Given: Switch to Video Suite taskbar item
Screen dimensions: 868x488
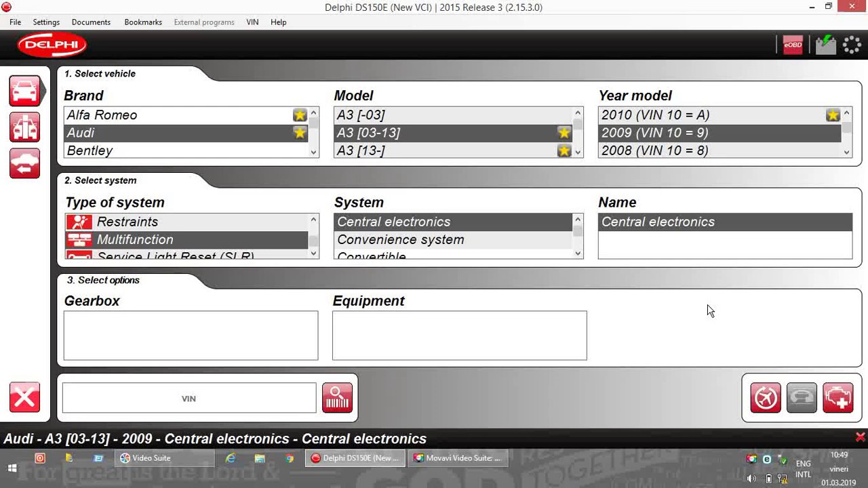Looking at the screenshot, I should [165, 458].
